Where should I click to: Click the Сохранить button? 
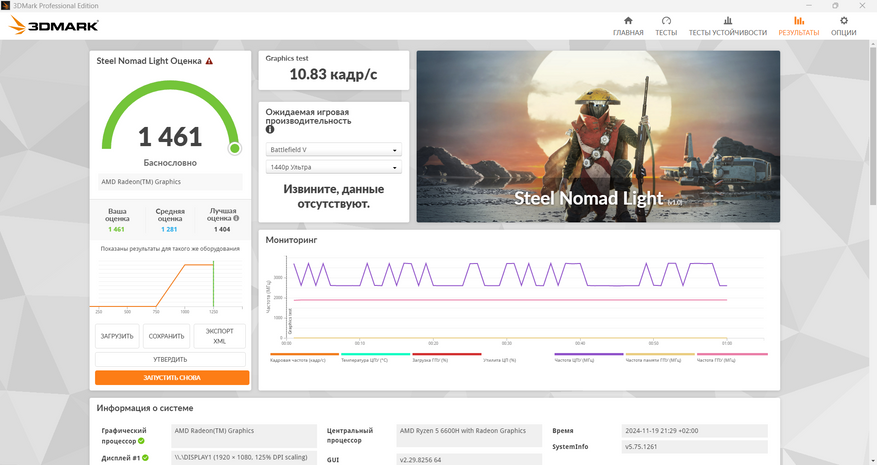pos(166,336)
